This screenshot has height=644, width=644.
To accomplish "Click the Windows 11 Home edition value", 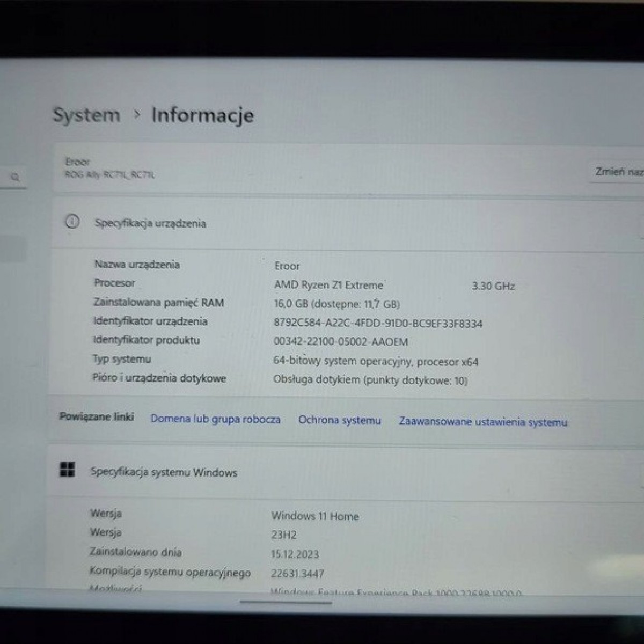I will (314, 516).
